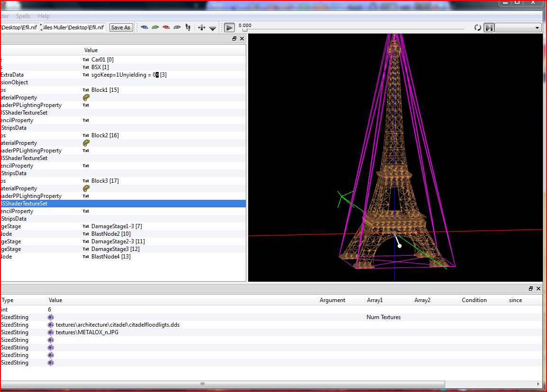Toggle the Switch animation button

point(489,27)
